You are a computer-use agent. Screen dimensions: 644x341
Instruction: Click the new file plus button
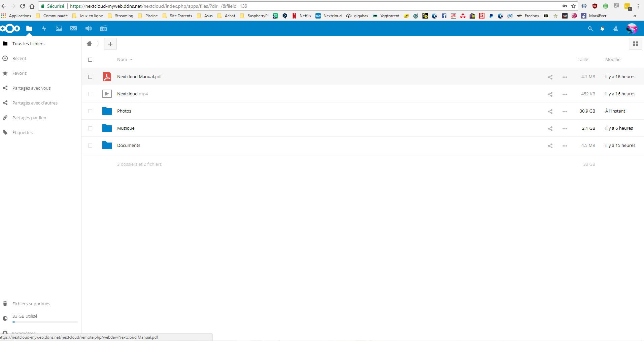(x=110, y=44)
